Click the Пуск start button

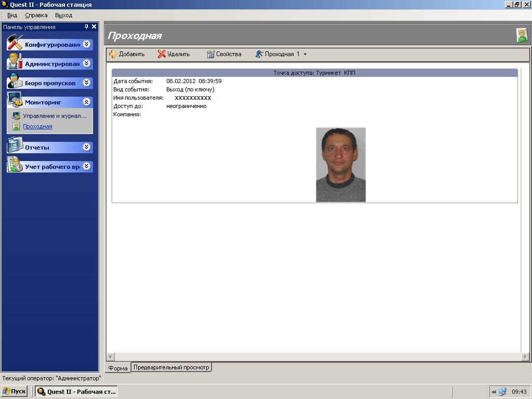point(14,391)
